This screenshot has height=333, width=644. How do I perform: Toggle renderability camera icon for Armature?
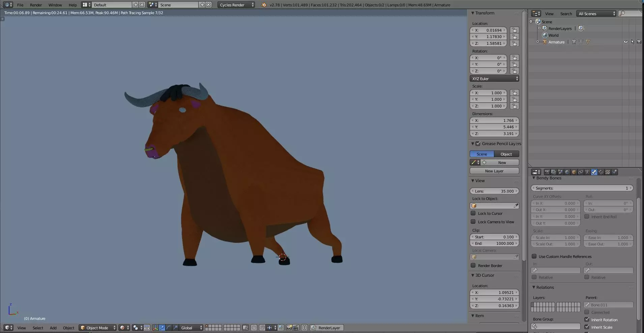coord(639,42)
